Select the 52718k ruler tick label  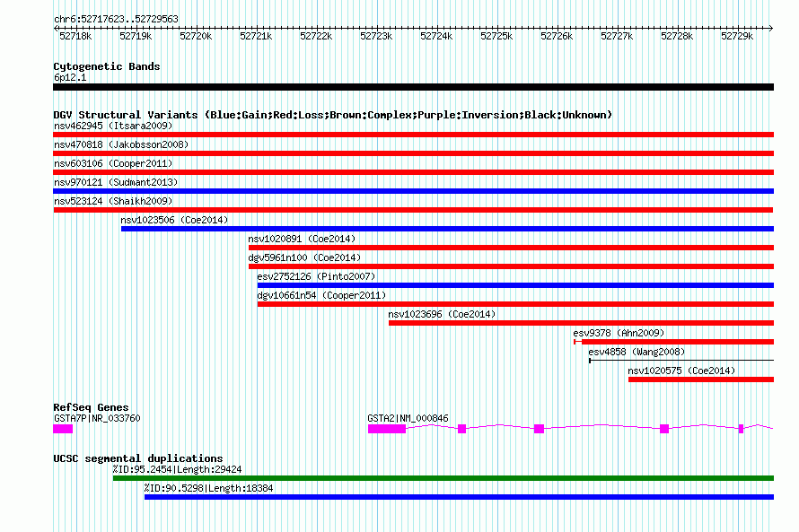coord(75,36)
